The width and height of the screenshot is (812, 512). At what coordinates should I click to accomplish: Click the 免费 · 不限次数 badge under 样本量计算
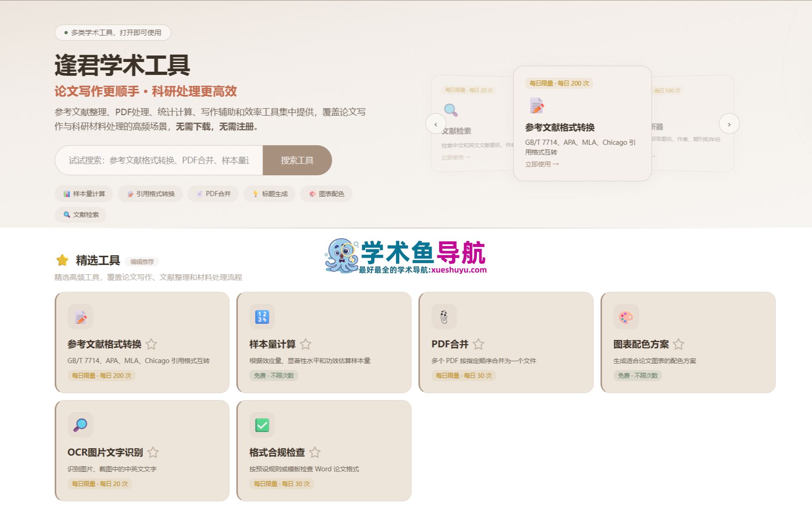point(274,376)
